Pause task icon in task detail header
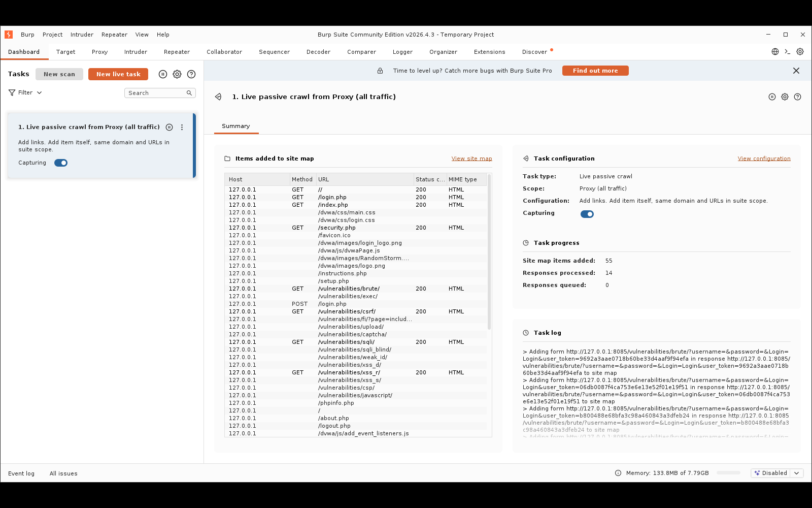This screenshot has width=812, height=508. pyautogui.click(x=772, y=97)
